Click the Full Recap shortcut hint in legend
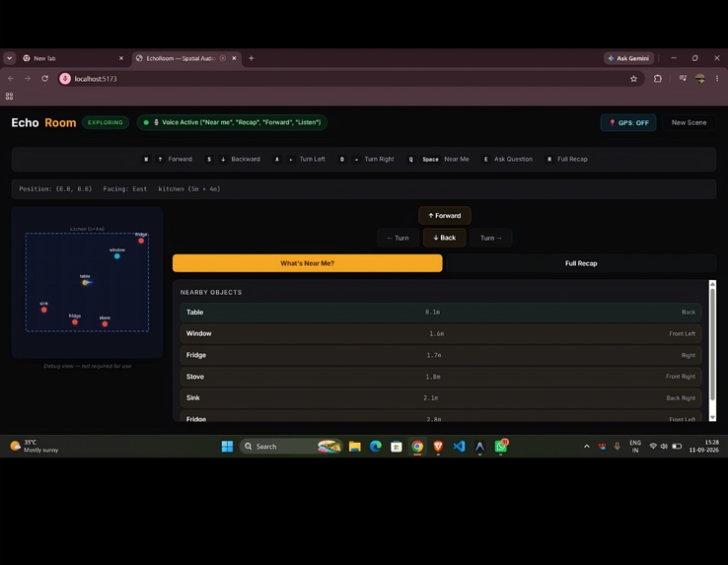The width and height of the screenshot is (728, 565). pos(567,159)
